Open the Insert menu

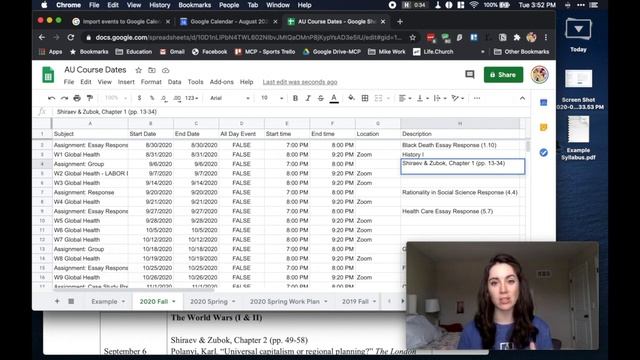click(126, 82)
